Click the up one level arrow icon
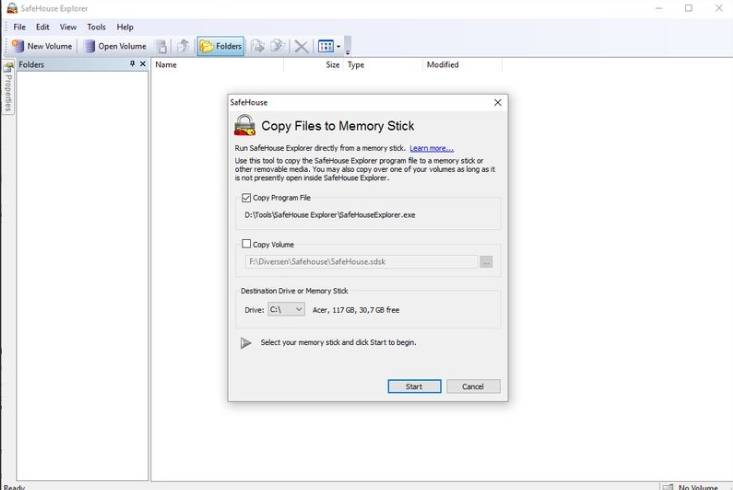The image size is (733, 490). point(184,46)
